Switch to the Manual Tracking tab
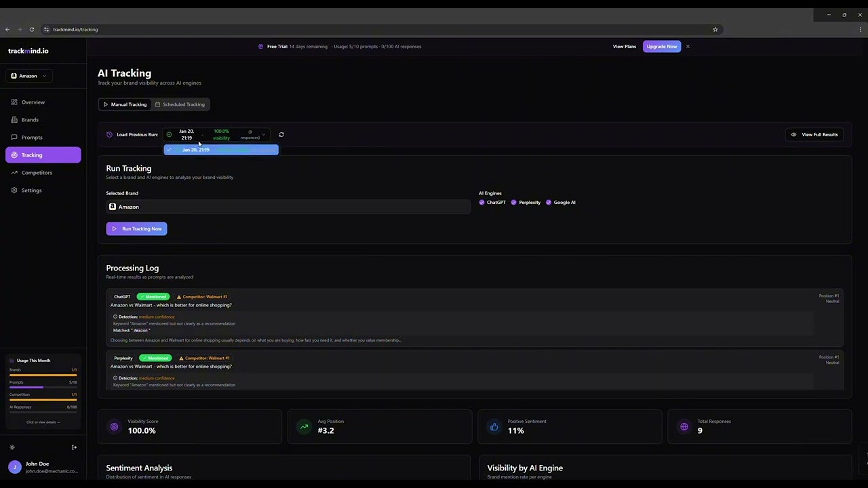The width and height of the screenshot is (868, 488). click(x=125, y=104)
